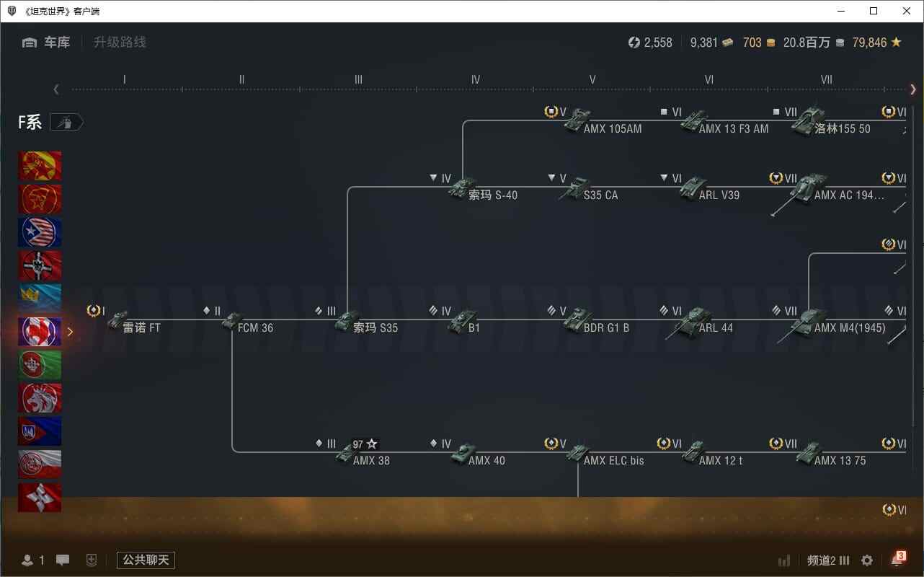Select the AMX AC 194 tank destroyer node
The width and height of the screenshot is (924, 577).
click(829, 193)
